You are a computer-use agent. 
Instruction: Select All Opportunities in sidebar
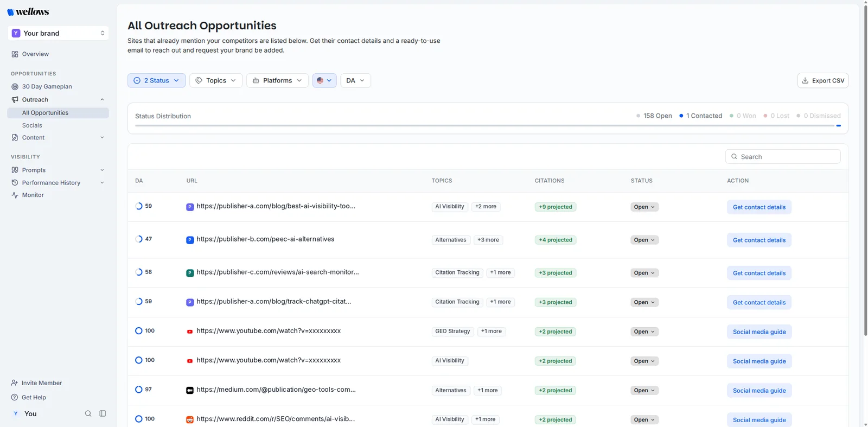58,113
